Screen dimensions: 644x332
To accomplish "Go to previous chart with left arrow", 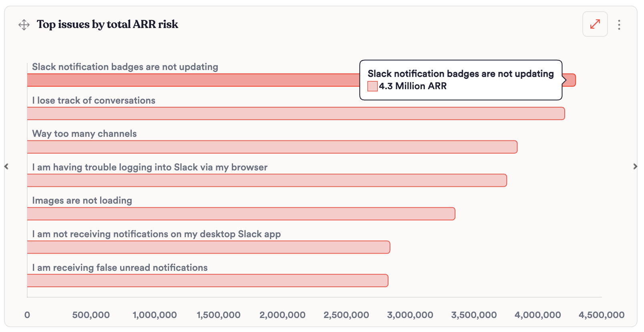I will point(6,166).
